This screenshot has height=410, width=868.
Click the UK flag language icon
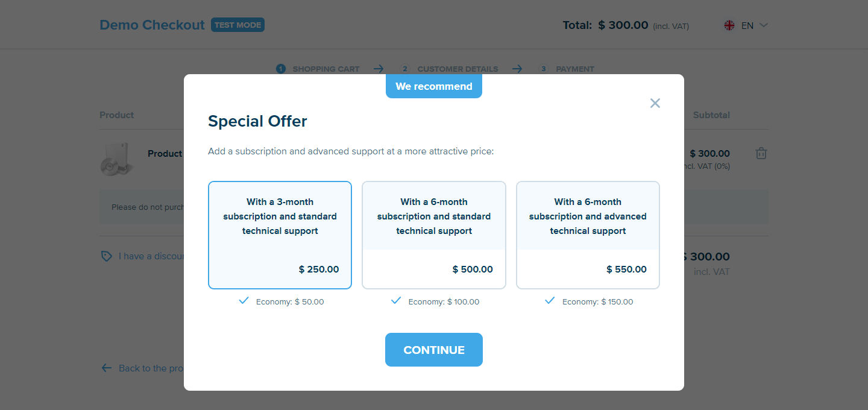tap(729, 25)
